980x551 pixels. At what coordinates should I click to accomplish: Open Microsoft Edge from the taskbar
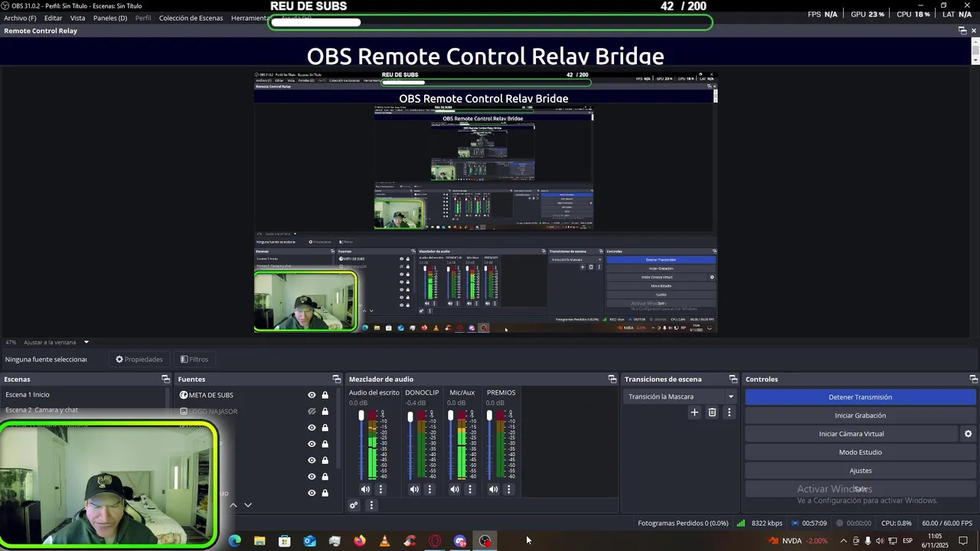click(x=234, y=541)
